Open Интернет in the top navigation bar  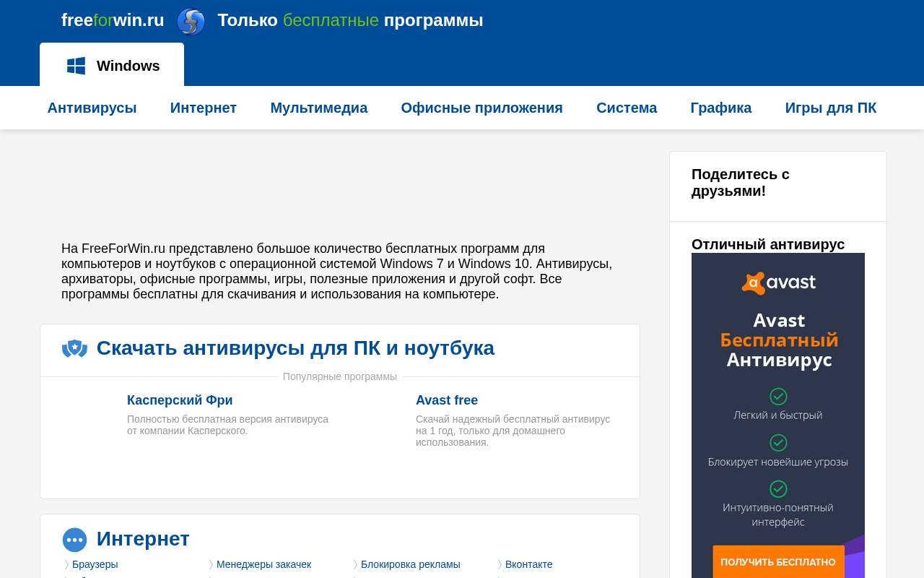[204, 108]
